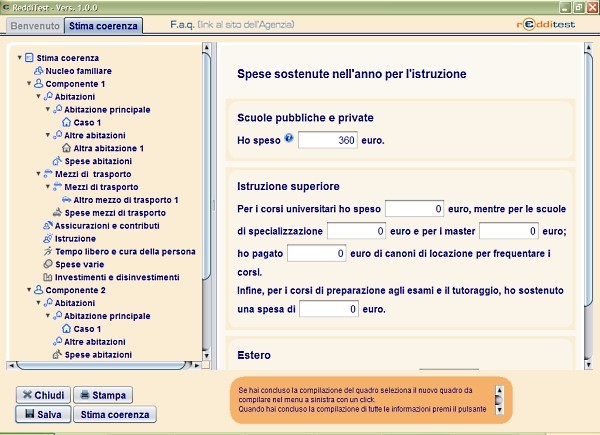Click car icon next to Altro mezzo di trasporto 1

pyautogui.click(x=67, y=200)
